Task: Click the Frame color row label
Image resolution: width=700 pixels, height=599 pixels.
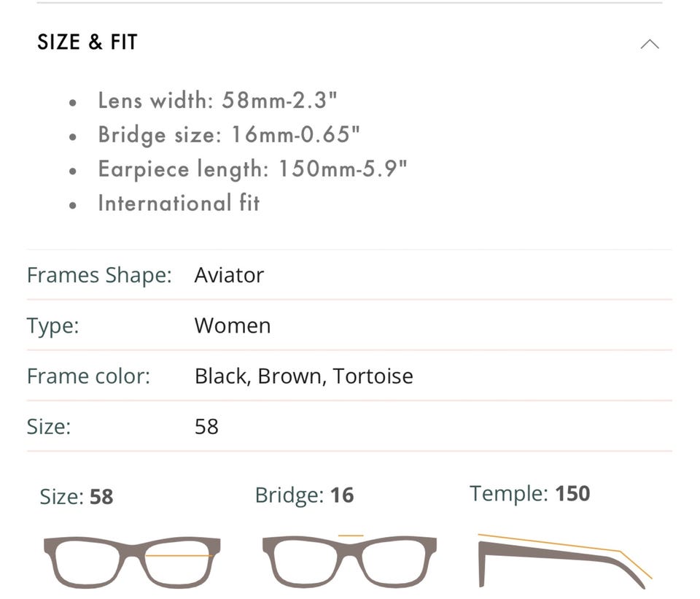Action: tap(88, 376)
